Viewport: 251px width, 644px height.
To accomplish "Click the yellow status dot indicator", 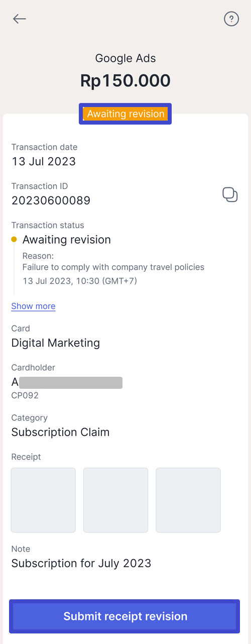I will (14, 240).
